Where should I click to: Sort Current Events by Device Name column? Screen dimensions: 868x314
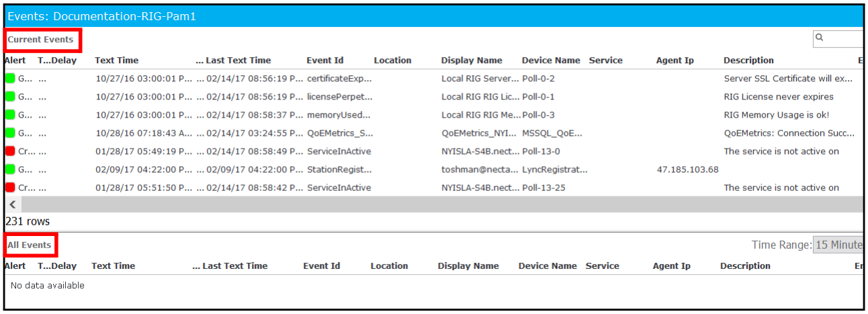point(551,61)
